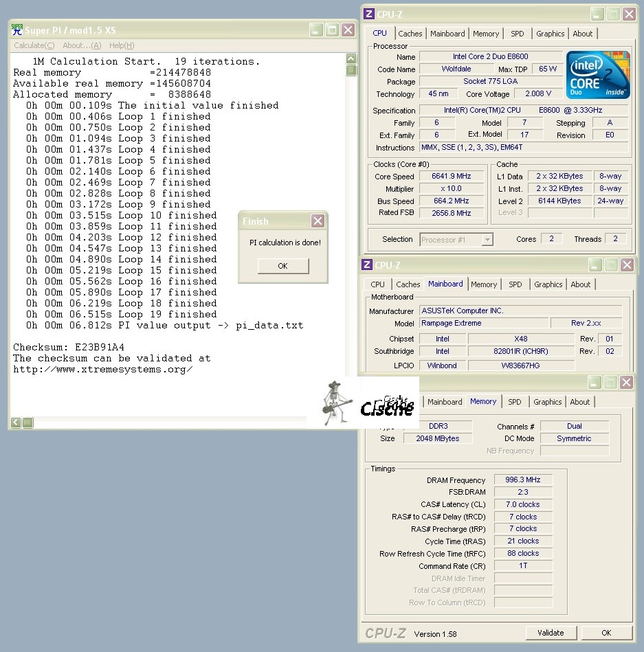The height and width of the screenshot is (652, 644).
Task: Click the scroll up arrow in Super PI
Action: tap(351, 58)
